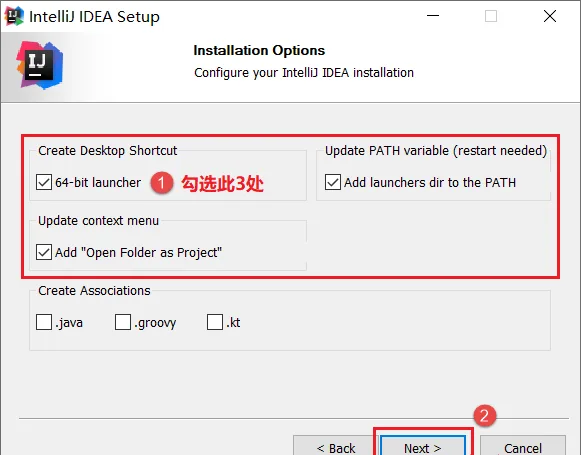The width and height of the screenshot is (581, 455).
Task: Enable the .groovy association checkbox
Action: 123,322
